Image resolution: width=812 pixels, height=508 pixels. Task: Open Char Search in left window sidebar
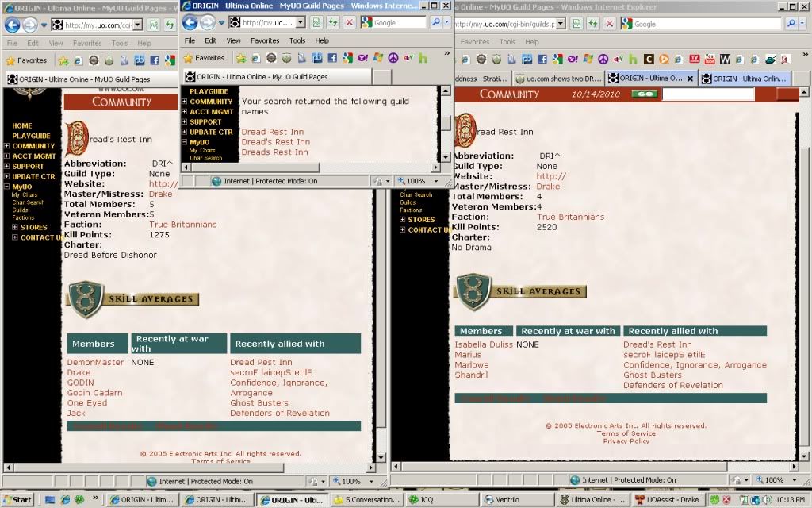pyautogui.click(x=29, y=202)
